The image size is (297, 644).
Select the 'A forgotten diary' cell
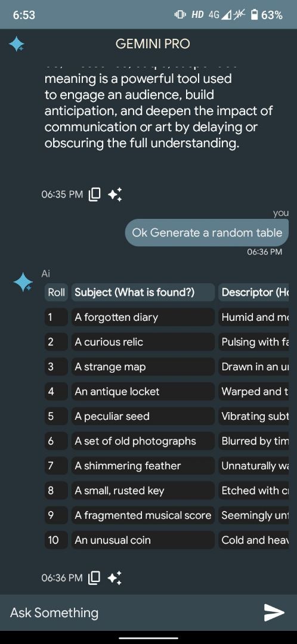(x=143, y=317)
